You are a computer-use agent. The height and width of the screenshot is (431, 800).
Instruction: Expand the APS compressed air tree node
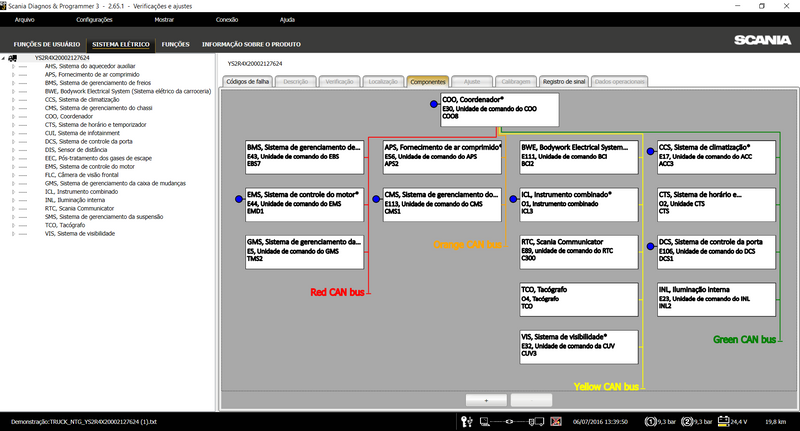(13, 74)
